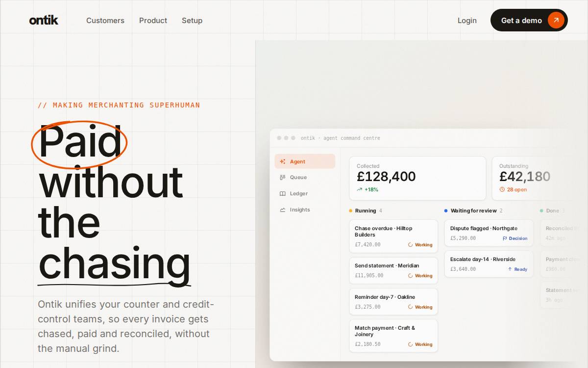Screen dimensions: 588x368
Task: Click the Working spinner icon on Craft & Joinery card
Action: (411, 344)
